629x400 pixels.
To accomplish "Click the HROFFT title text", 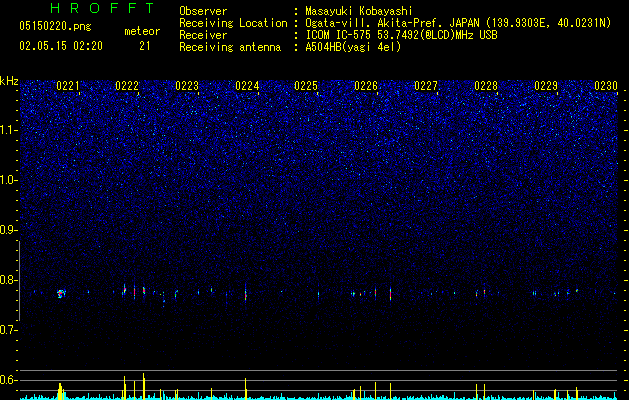I will click(x=103, y=8).
